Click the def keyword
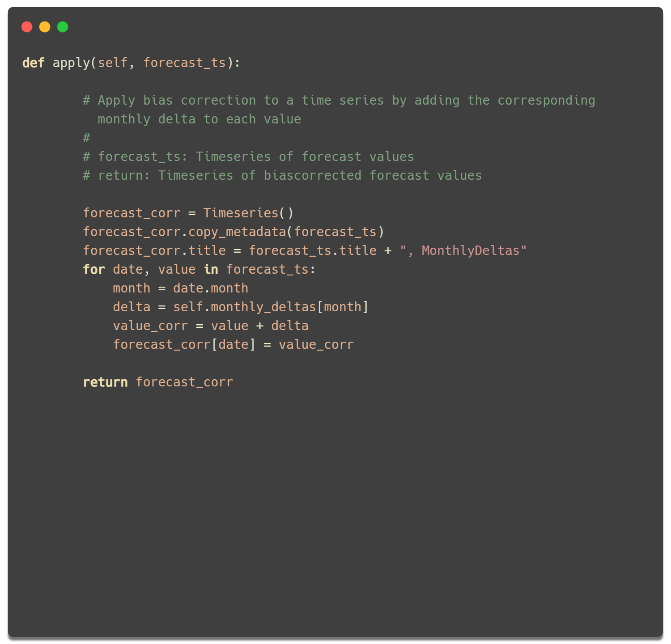The image size is (671, 644). pyautogui.click(x=33, y=63)
